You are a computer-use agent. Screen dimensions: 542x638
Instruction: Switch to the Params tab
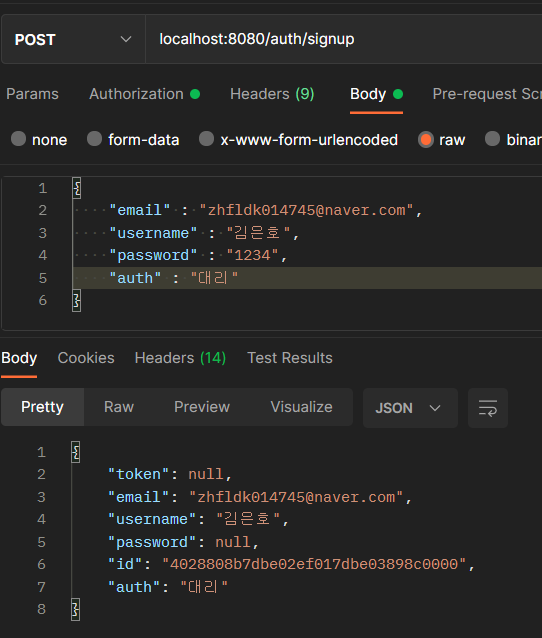(33, 94)
